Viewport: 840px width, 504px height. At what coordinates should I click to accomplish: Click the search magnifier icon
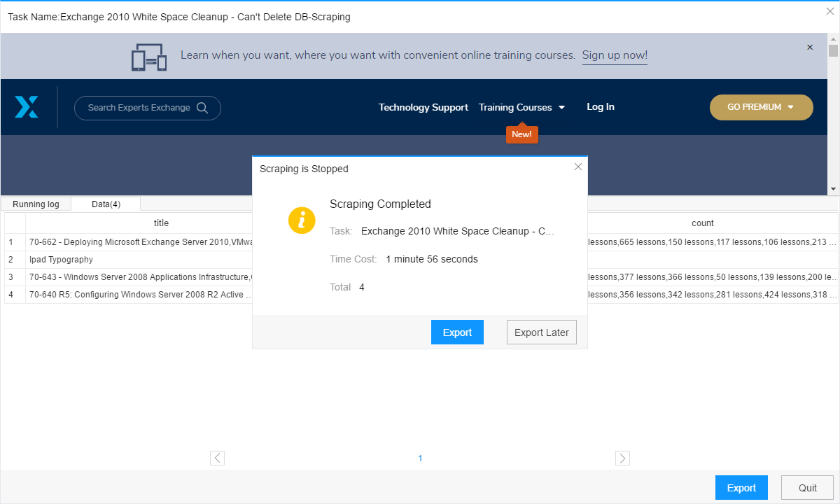click(x=202, y=108)
